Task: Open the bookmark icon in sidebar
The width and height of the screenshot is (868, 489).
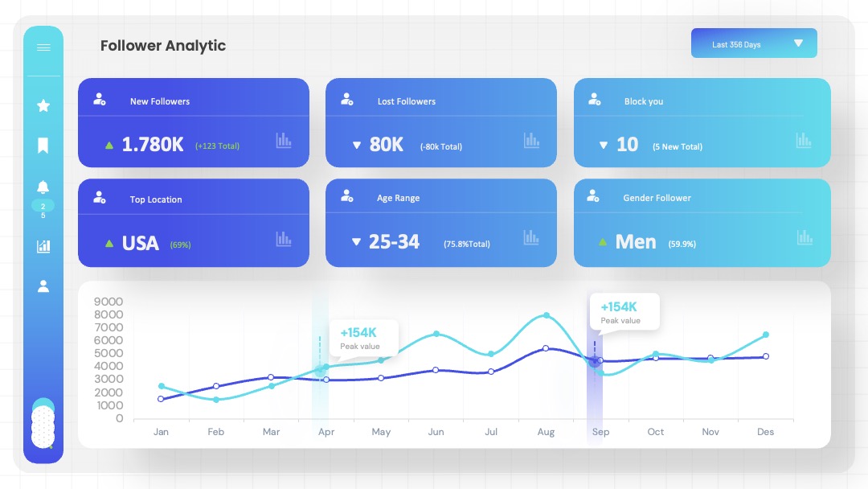Action: 43,146
